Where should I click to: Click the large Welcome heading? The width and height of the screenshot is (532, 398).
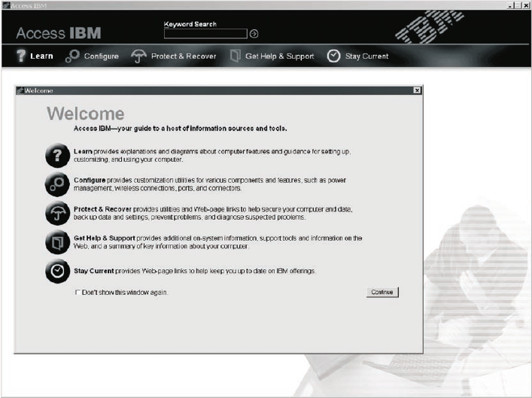86,114
